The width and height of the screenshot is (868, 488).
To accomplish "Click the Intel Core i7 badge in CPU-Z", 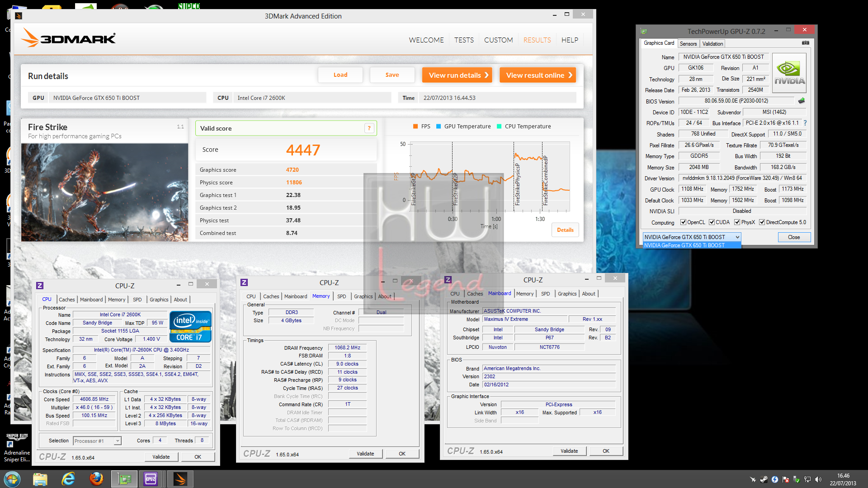I will coord(190,327).
